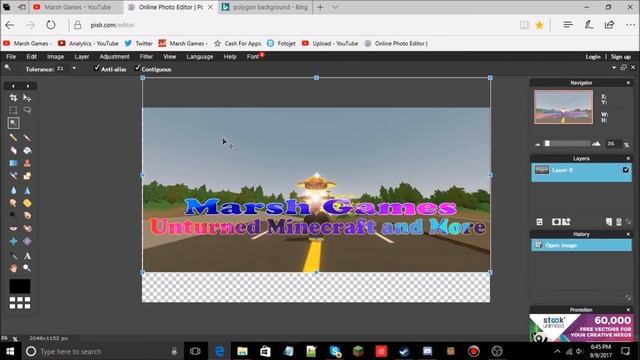Screen dimensions: 640x360
Task: Select the Eraser tool
Action: pyautogui.click(x=13, y=151)
